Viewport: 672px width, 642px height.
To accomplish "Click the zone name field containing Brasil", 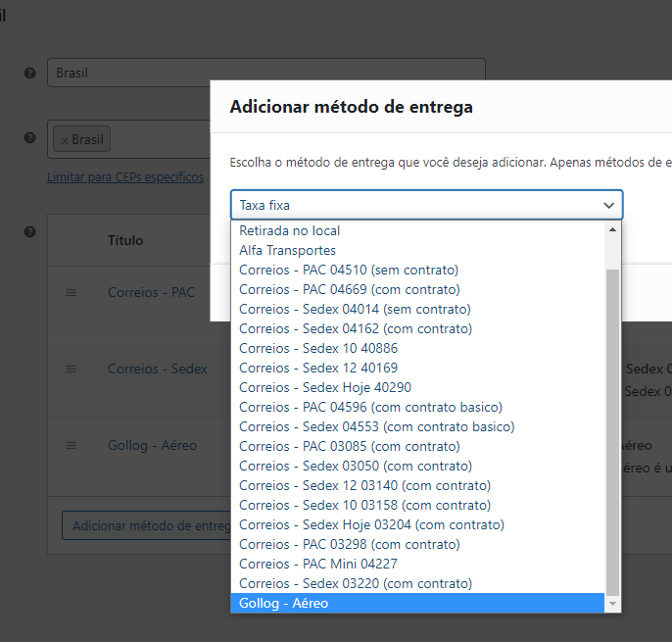I will tap(265, 74).
